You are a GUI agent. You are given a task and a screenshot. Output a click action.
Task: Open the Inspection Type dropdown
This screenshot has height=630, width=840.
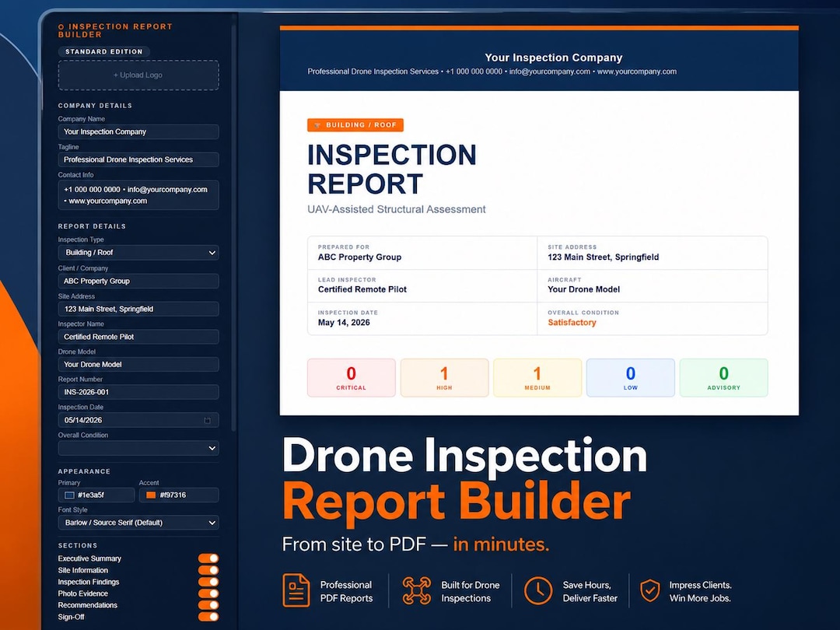point(138,252)
